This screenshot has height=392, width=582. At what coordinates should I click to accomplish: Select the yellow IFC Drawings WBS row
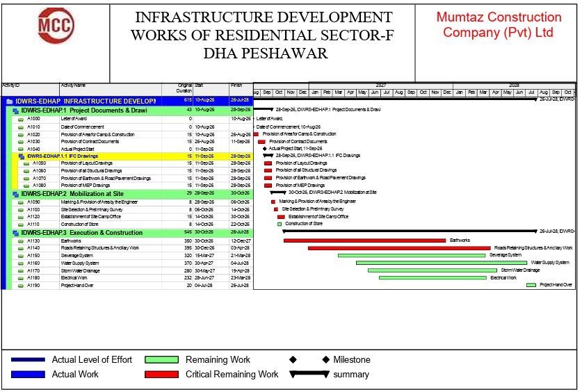(133, 156)
